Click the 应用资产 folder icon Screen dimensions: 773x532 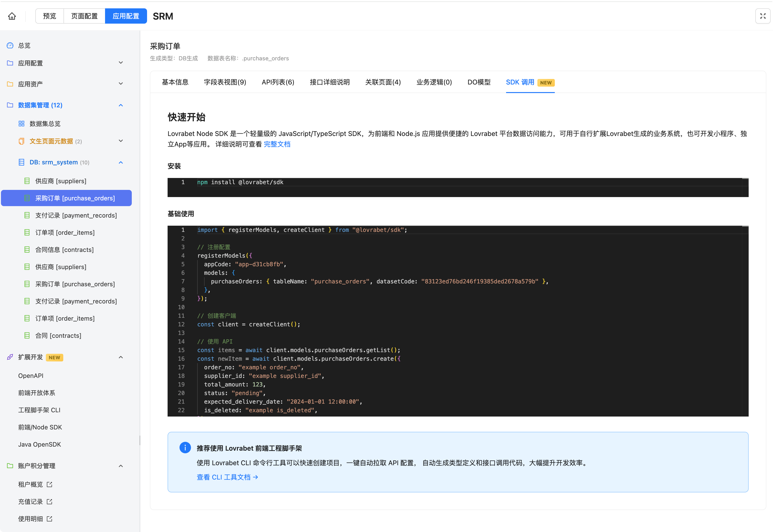click(10, 84)
